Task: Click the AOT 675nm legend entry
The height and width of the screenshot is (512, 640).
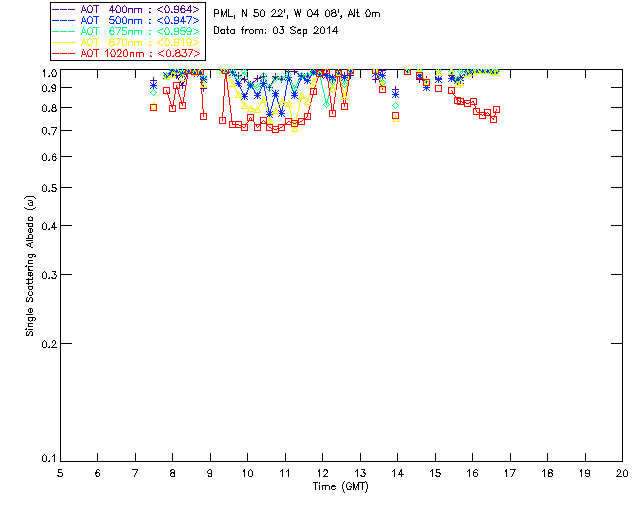Action: pyautogui.click(x=126, y=31)
